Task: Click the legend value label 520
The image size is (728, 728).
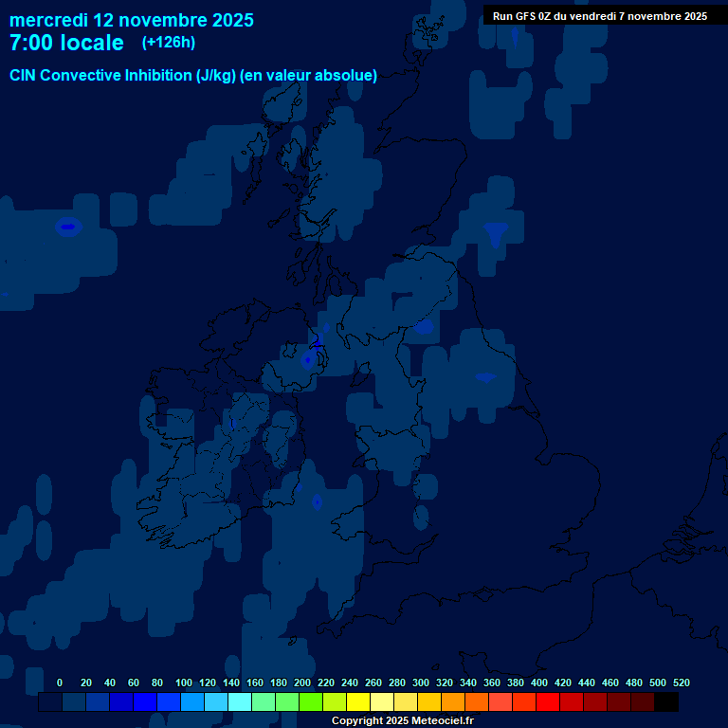Action: (x=681, y=682)
